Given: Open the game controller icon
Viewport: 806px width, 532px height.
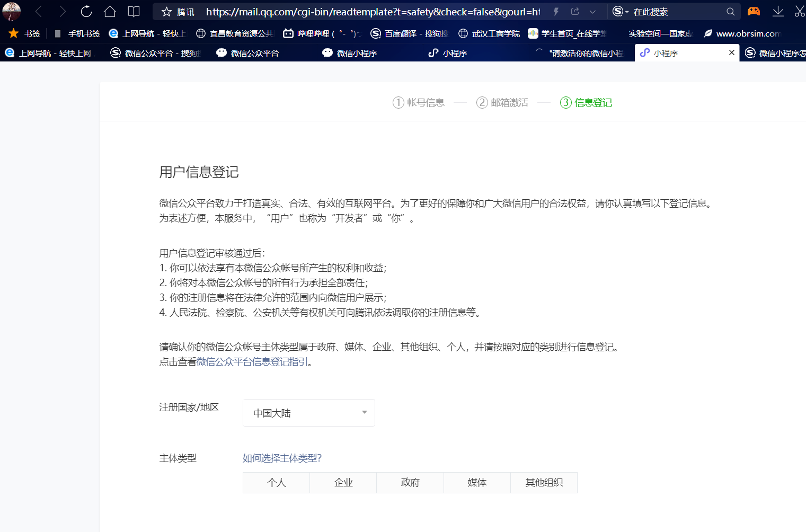Looking at the screenshot, I should click(x=754, y=12).
